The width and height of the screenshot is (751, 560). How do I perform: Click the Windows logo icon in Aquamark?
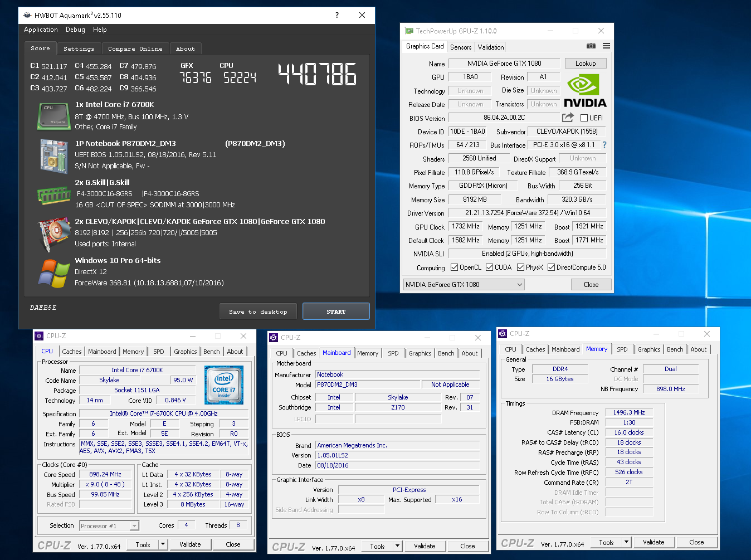point(54,274)
